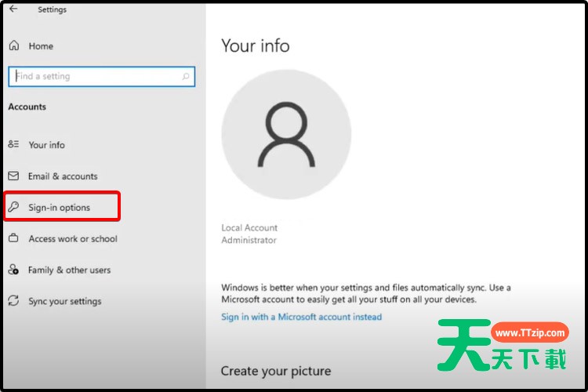
Task: Click the Home house icon
Action: click(x=14, y=45)
